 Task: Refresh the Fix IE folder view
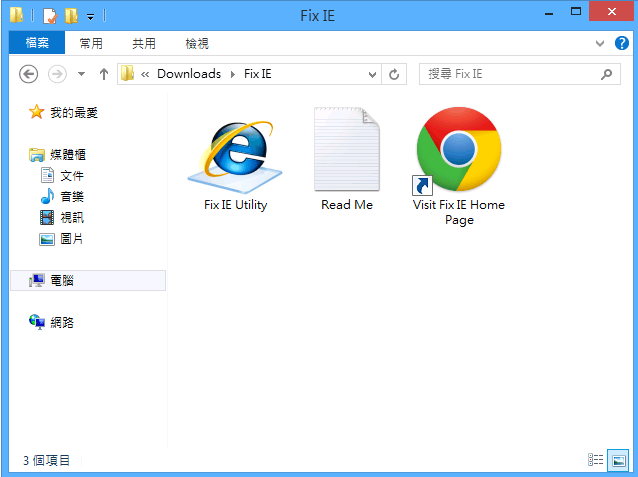pyautogui.click(x=394, y=74)
